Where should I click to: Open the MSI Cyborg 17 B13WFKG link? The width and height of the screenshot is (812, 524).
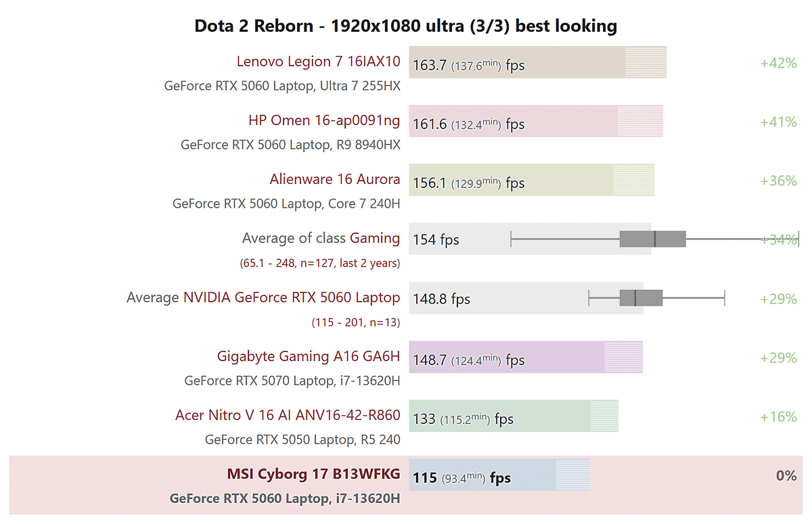pos(313,473)
